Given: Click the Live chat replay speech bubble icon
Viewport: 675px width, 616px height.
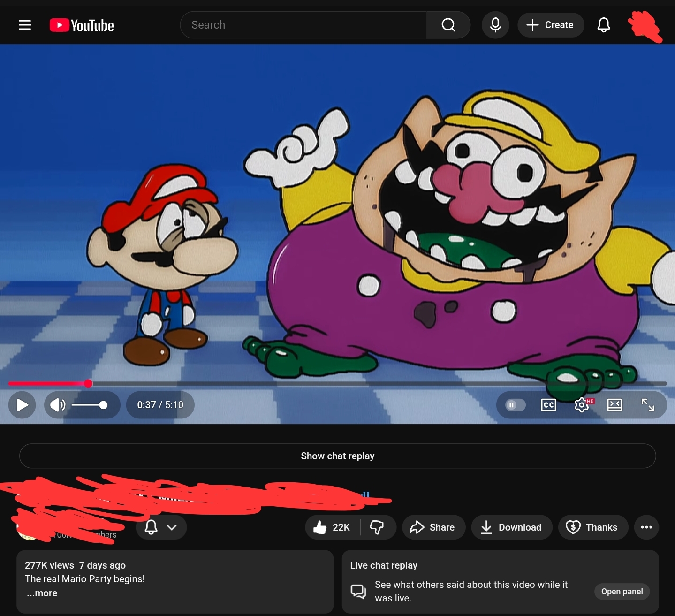Looking at the screenshot, I should (358, 591).
